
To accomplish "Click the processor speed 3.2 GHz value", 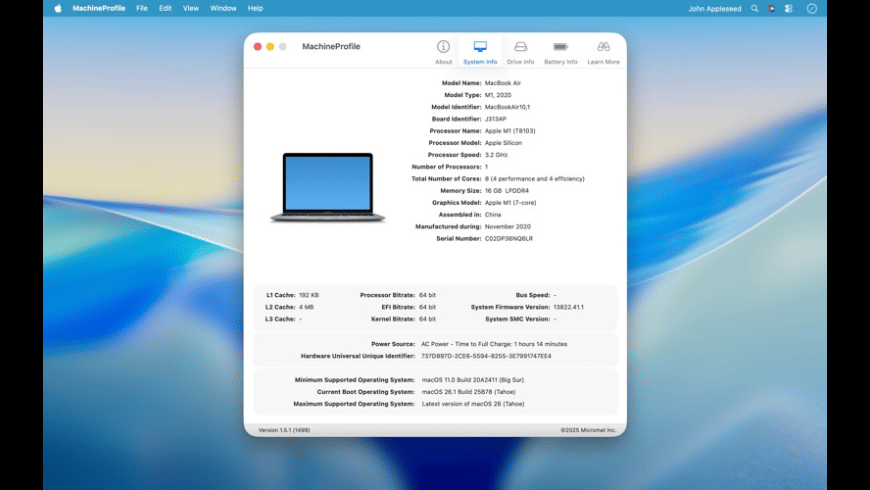I will (x=496, y=155).
